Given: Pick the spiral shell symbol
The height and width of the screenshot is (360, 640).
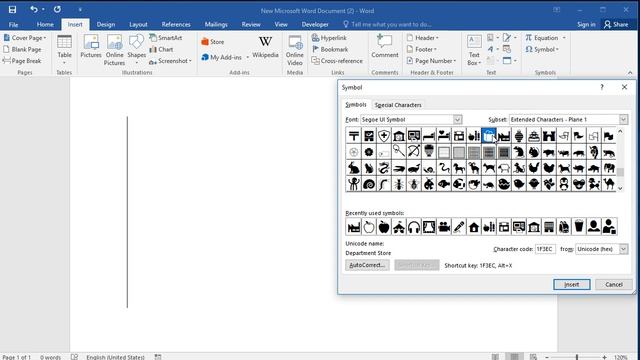Looking at the screenshot, I should [369, 184].
